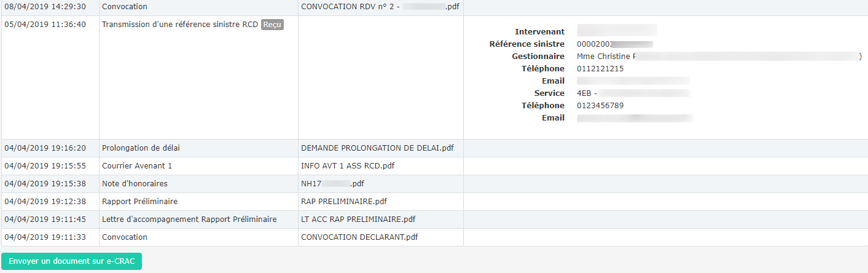Open the CONVOCATION RDV n° 2 pdf file
This screenshot has width=868, height=273.
(x=380, y=7)
